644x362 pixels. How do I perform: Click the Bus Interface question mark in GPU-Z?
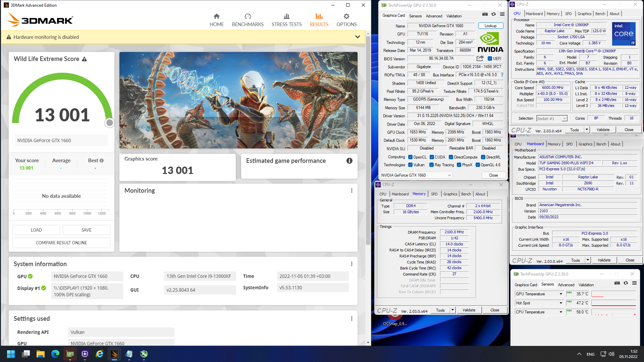click(x=502, y=75)
